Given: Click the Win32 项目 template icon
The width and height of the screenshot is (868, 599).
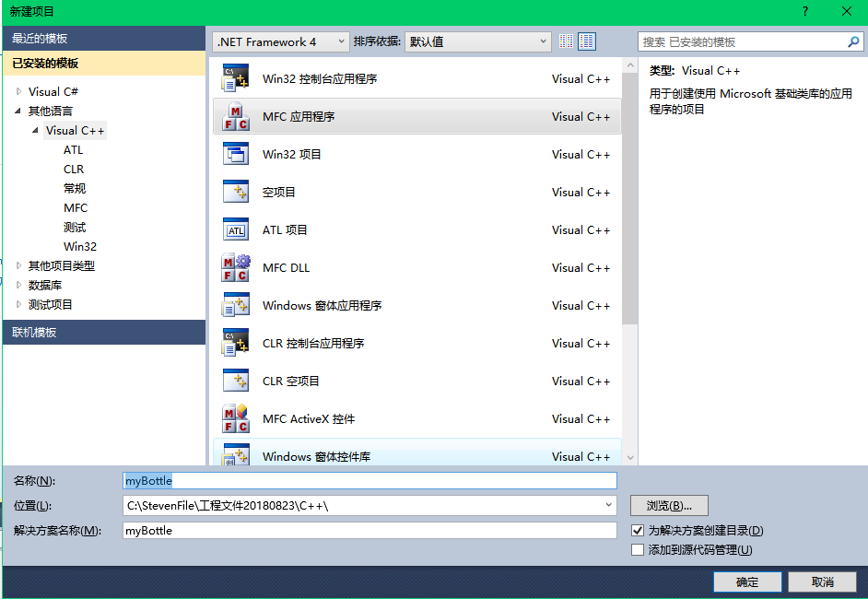Looking at the screenshot, I should pos(235,154).
